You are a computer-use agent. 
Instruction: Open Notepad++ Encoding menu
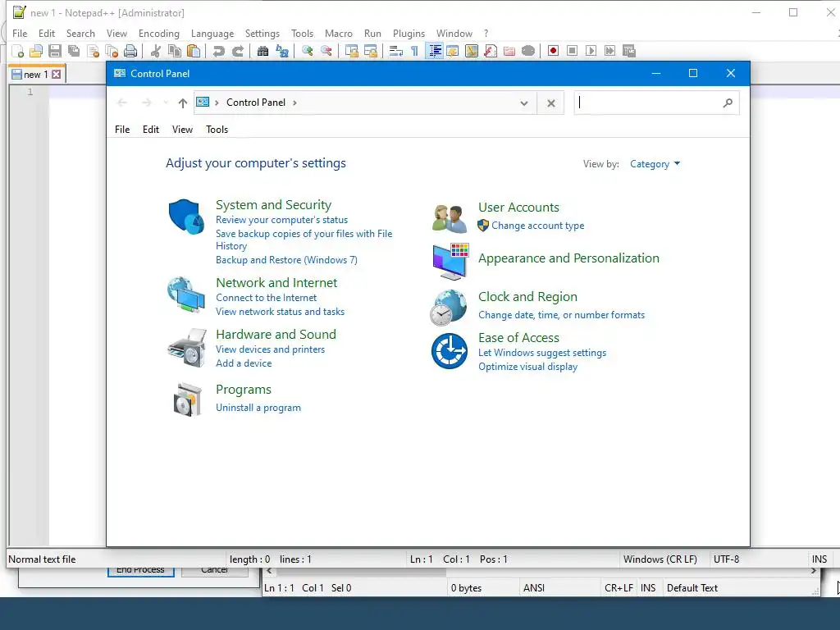click(x=158, y=33)
